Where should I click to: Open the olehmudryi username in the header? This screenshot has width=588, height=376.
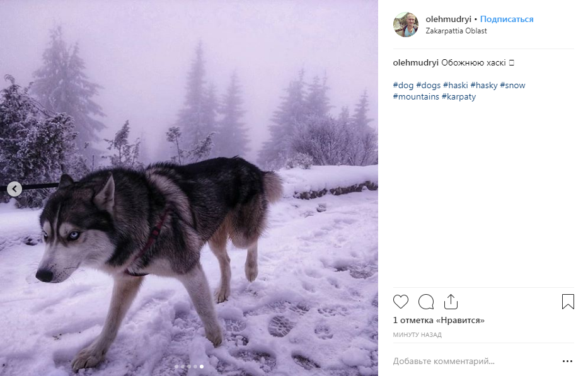click(x=448, y=20)
